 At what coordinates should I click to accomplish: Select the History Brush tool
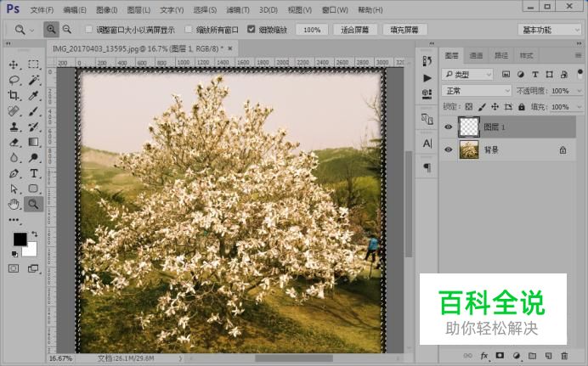pos(33,127)
